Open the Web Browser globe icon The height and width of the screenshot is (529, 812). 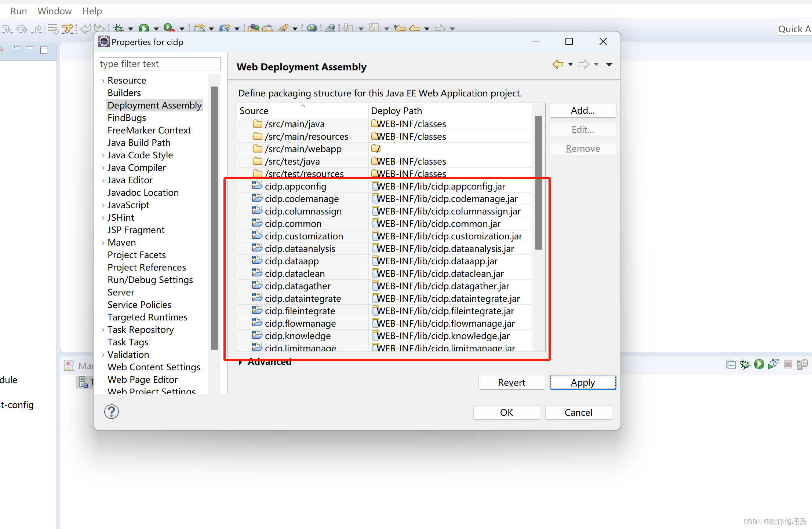[x=312, y=28]
